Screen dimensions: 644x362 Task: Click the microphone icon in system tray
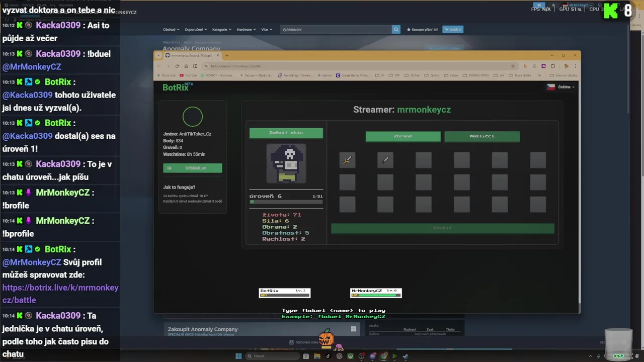pyautogui.click(x=599, y=356)
